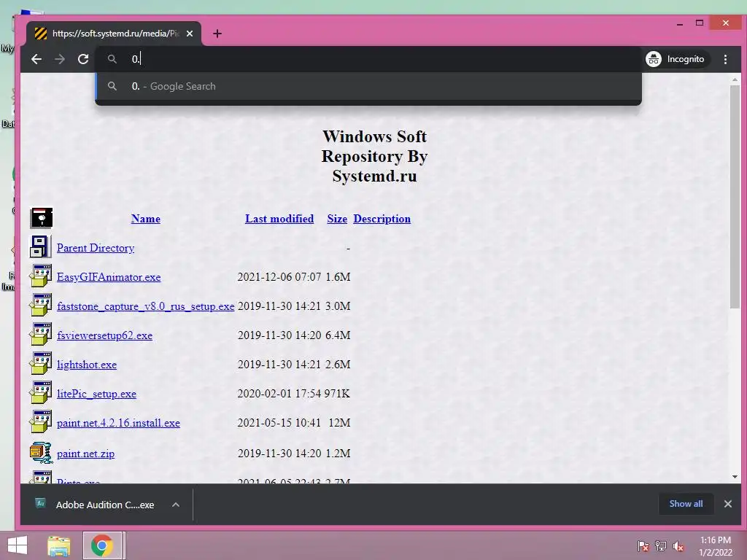Open File Explorer from the taskbar

pos(58,545)
